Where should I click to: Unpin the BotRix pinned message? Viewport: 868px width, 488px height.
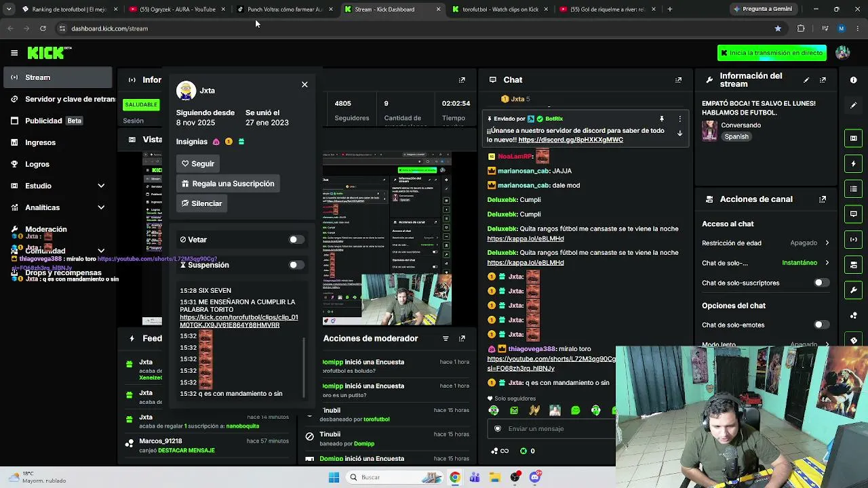click(x=661, y=119)
